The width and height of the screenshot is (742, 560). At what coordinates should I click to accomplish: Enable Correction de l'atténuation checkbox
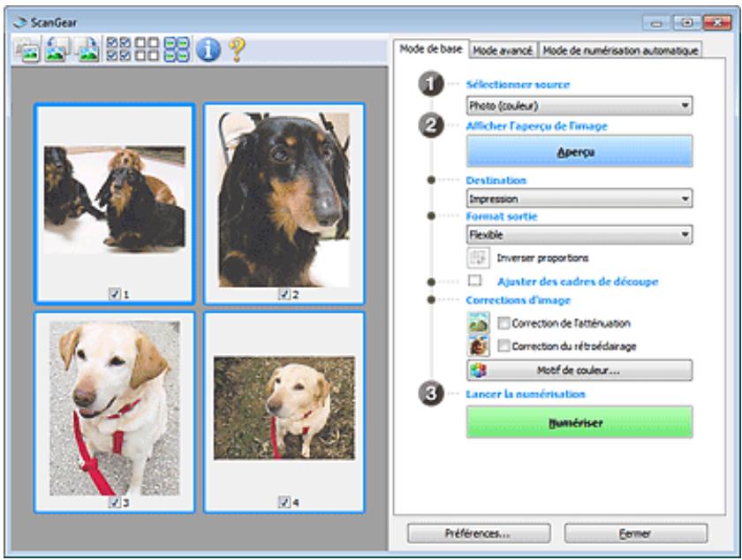[504, 323]
